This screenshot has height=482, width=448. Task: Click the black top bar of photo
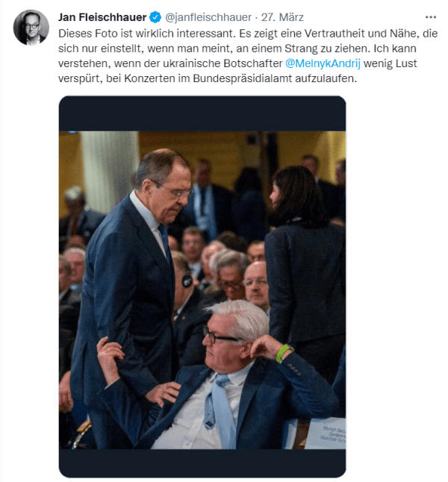pyautogui.click(x=202, y=113)
